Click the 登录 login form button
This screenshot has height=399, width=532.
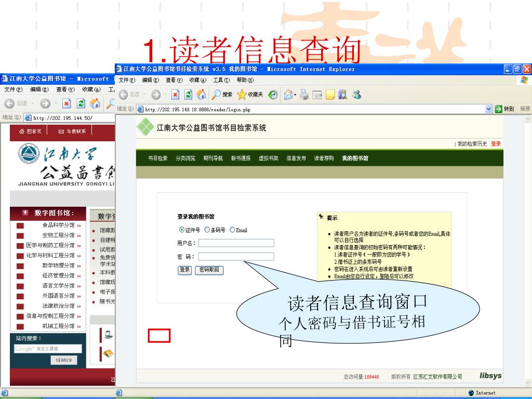point(184,270)
